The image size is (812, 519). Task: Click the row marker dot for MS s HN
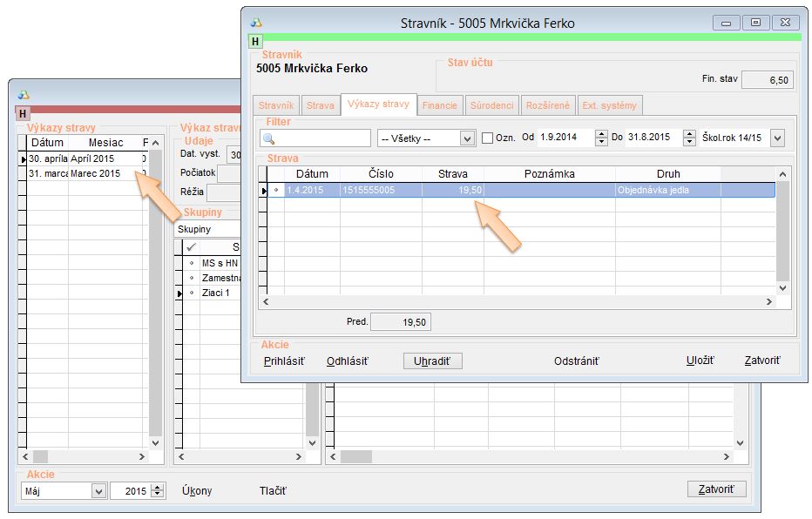191,263
